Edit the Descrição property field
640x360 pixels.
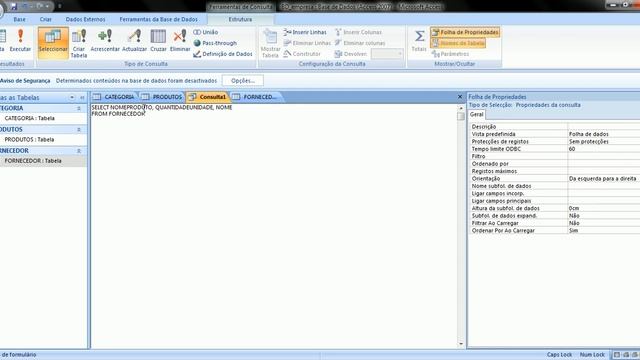pyautogui.click(x=604, y=127)
